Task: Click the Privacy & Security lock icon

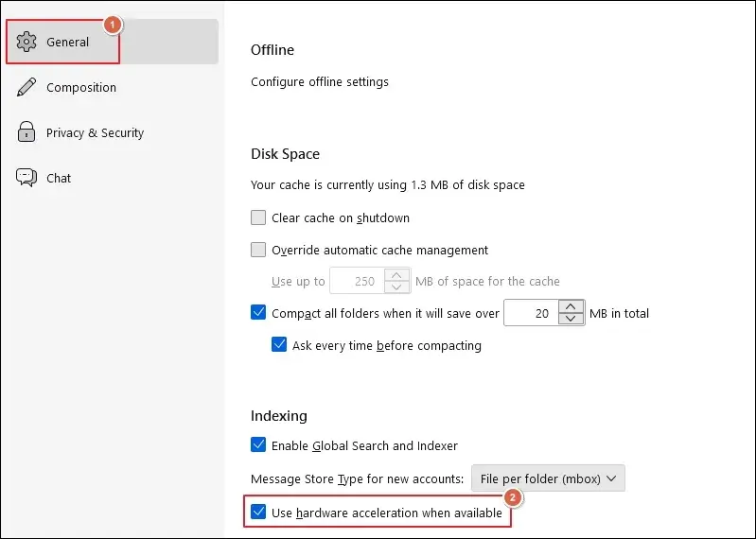Action: [26, 132]
